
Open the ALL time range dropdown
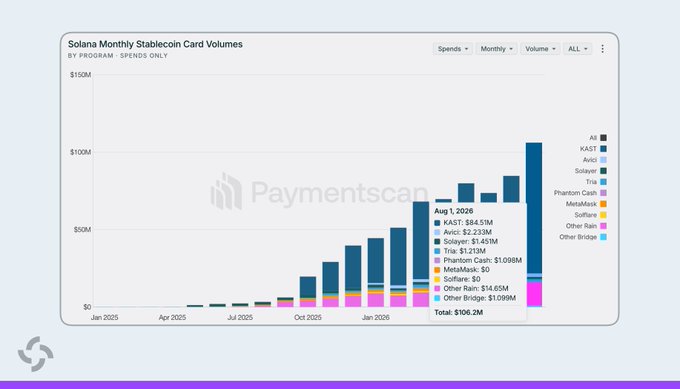[x=578, y=49]
